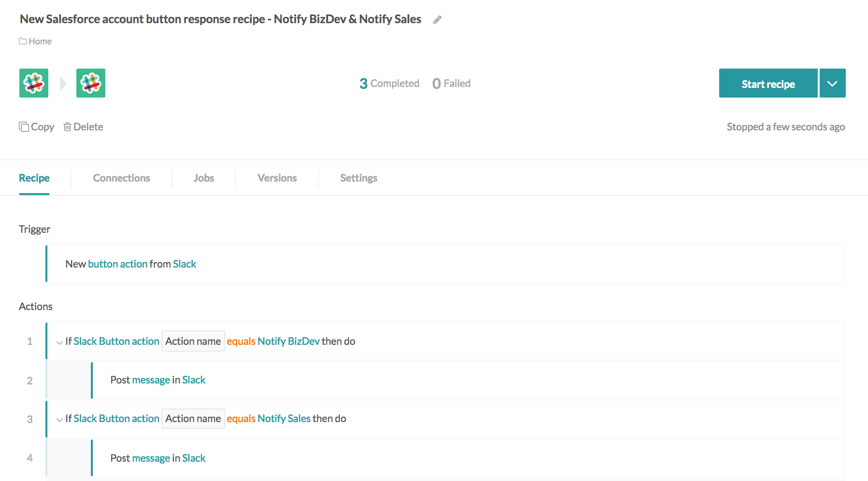This screenshot has height=481, width=868.
Task: View the 0 Failed jobs count
Action: point(451,84)
